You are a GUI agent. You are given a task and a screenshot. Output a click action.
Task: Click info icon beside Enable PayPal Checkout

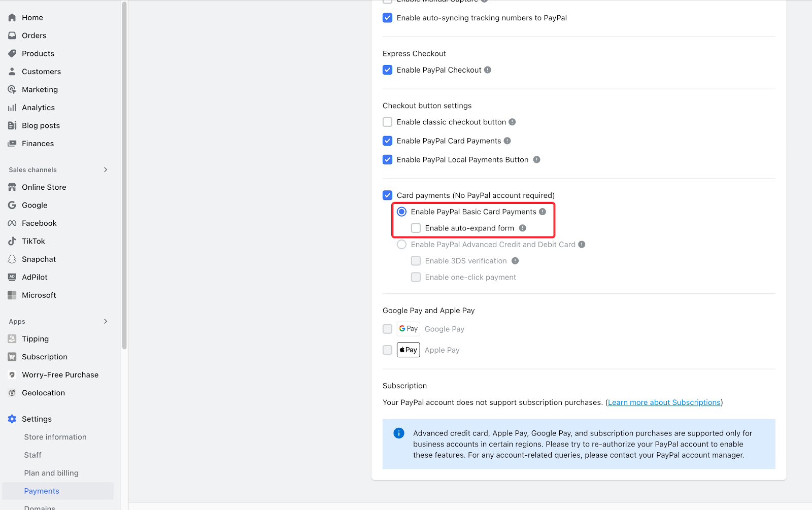[x=488, y=70]
